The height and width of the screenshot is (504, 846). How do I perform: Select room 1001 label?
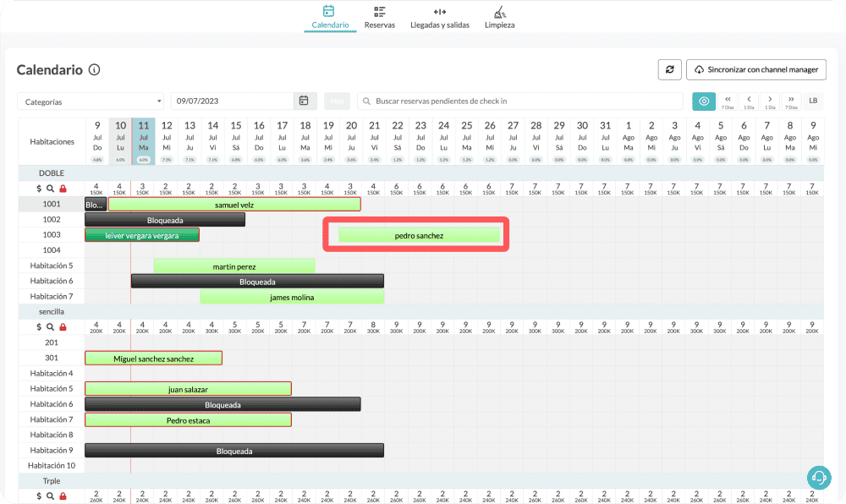tap(52, 204)
